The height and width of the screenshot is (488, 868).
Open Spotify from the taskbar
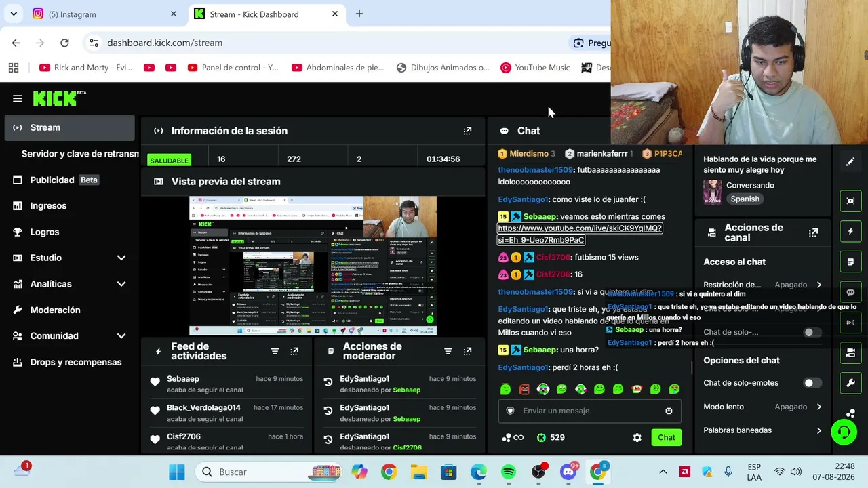tap(508, 472)
